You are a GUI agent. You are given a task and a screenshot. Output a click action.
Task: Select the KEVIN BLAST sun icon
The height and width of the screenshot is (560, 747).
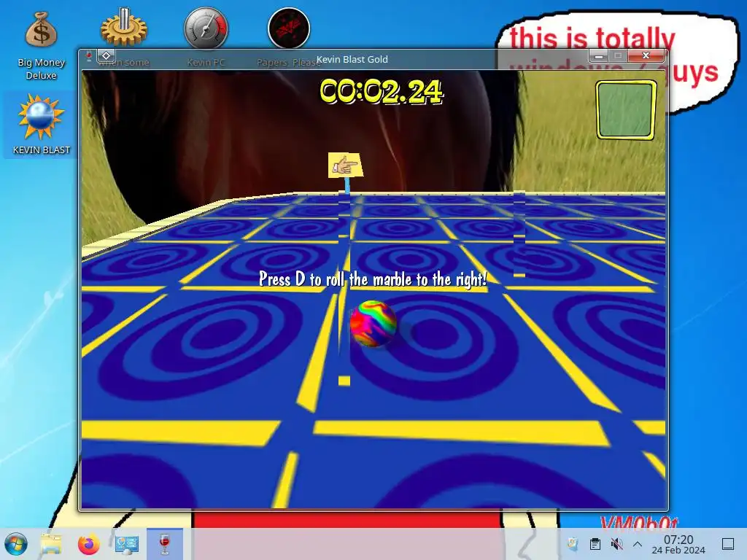[41, 124]
